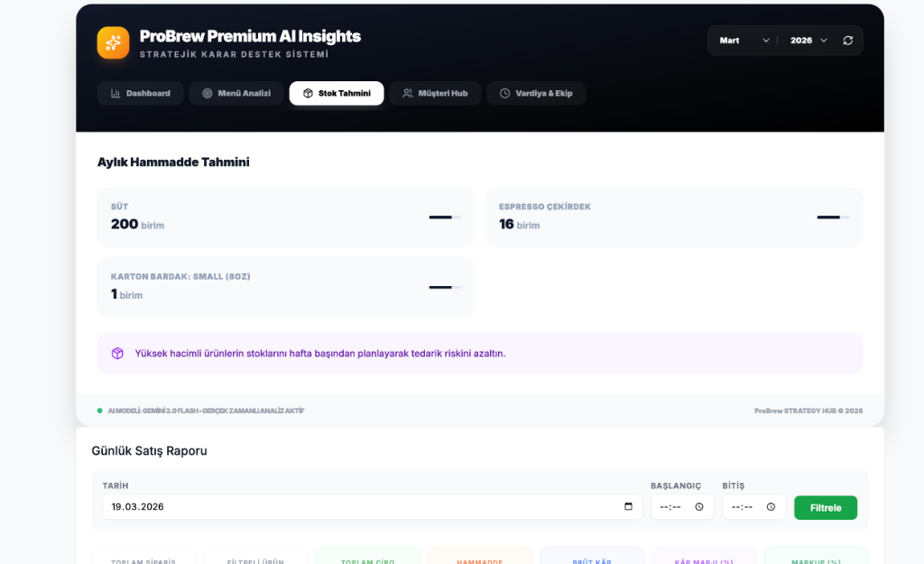The width and height of the screenshot is (924, 564).
Task: Click the Başlangıç time input field
Action: click(x=674, y=507)
